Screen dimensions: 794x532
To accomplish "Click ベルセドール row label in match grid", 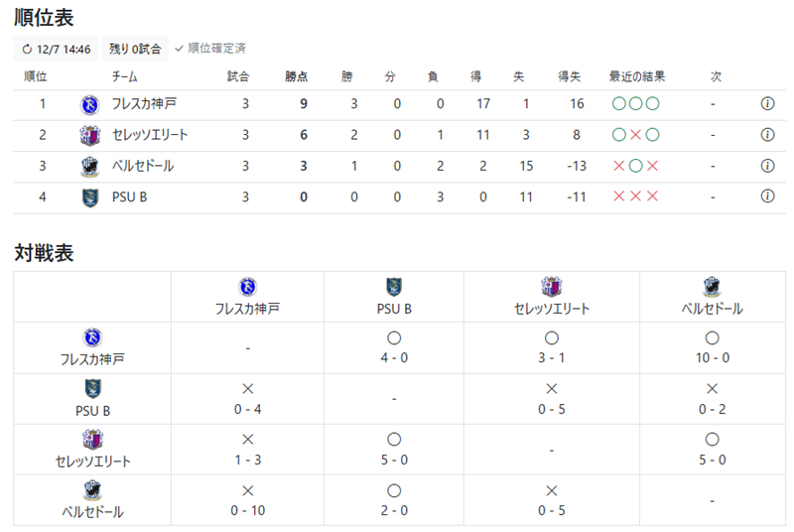I will (x=92, y=512).
